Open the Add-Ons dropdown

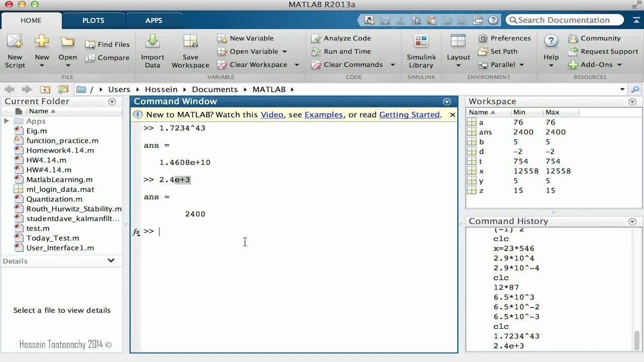click(619, 65)
